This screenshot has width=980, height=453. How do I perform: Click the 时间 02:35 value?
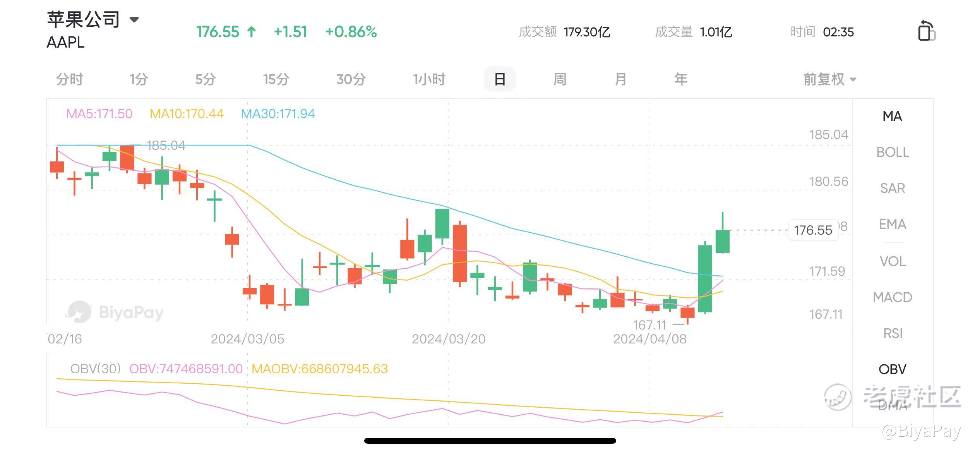838,32
